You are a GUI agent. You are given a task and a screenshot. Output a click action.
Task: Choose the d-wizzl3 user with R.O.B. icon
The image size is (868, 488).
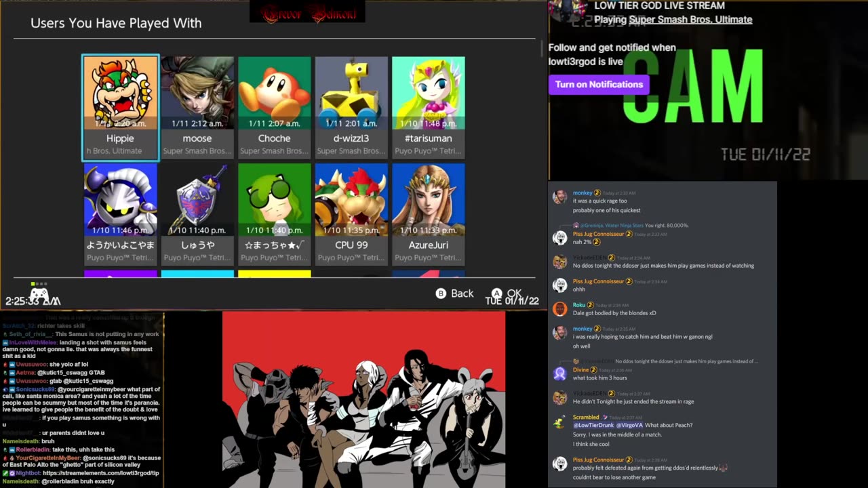[351, 108]
